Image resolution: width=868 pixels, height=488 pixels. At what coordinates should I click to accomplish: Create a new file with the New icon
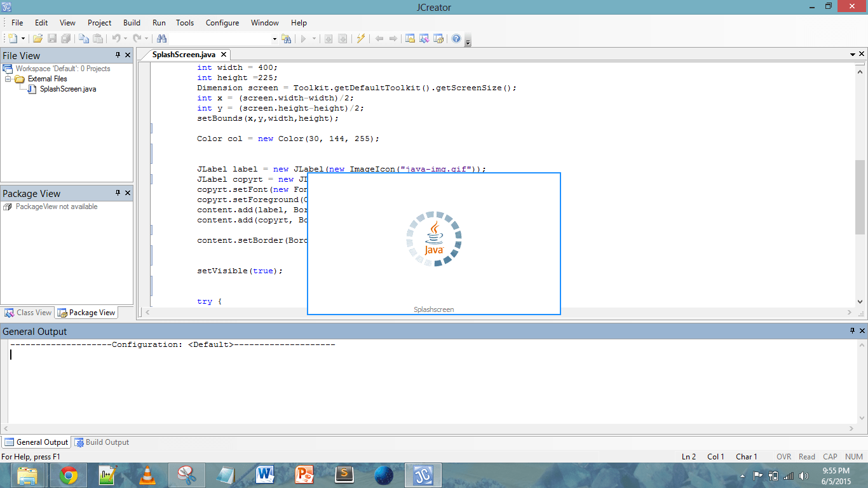(13, 39)
